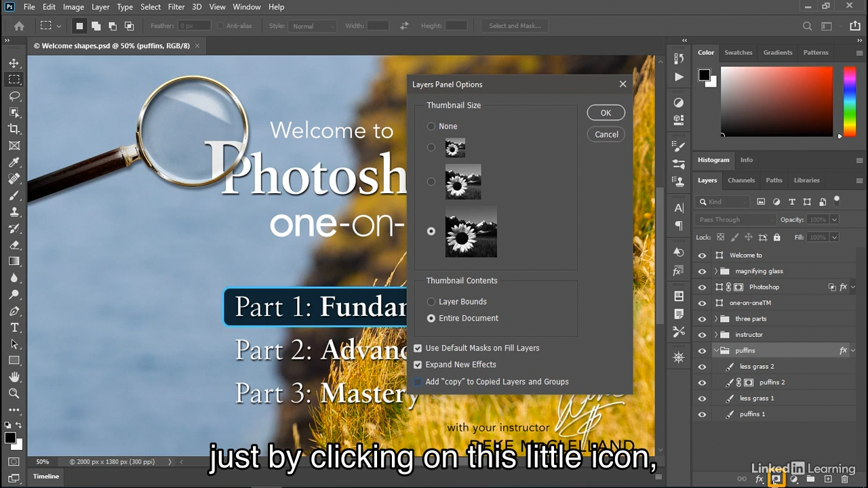Close the Layers Panel Options dialog
The image size is (868, 488).
pos(623,84)
